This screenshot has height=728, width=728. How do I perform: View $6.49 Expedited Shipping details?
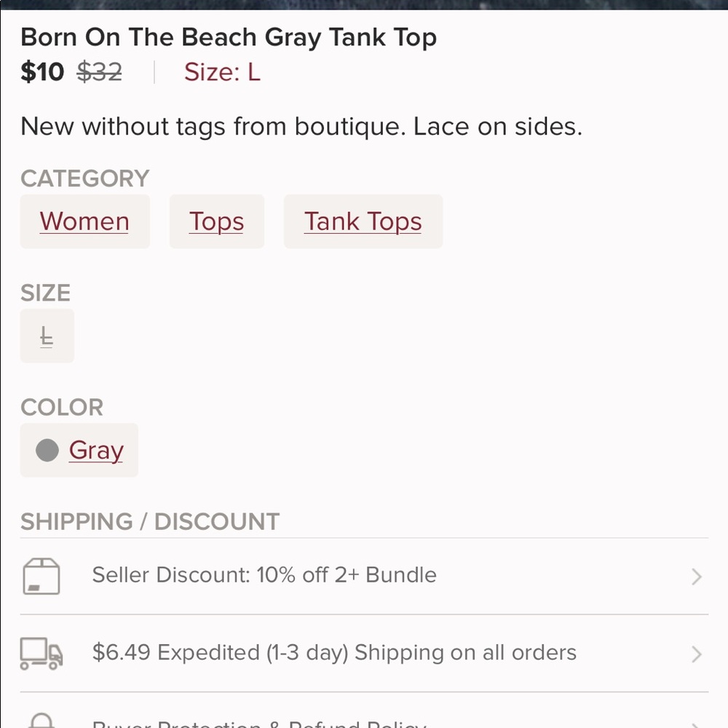coord(334,652)
